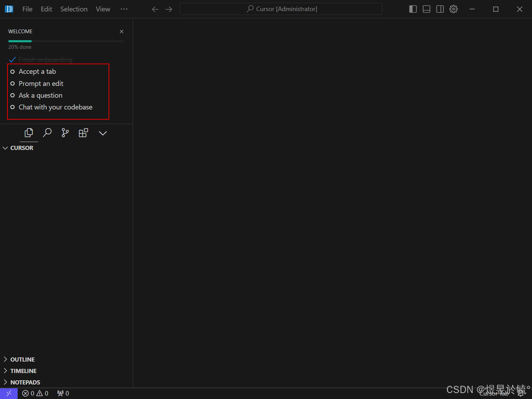This screenshot has height=399, width=532.
Task: Go back with the left arrow
Action: coord(155,9)
